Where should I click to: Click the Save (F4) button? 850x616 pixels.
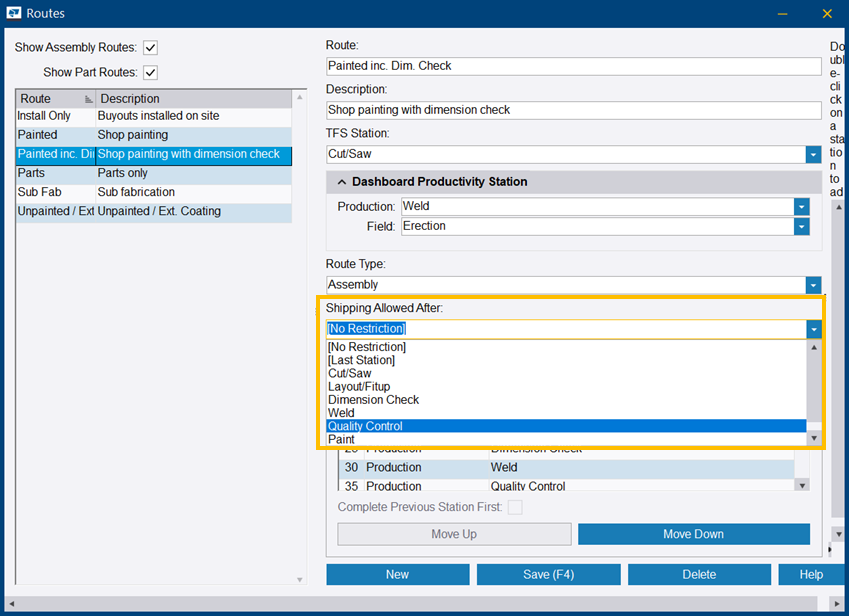pos(548,574)
